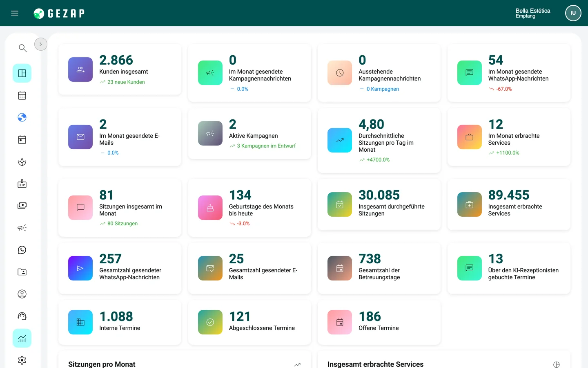588x368 pixels.
Task: Open the support headset icon in sidebar
Action: click(22, 316)
